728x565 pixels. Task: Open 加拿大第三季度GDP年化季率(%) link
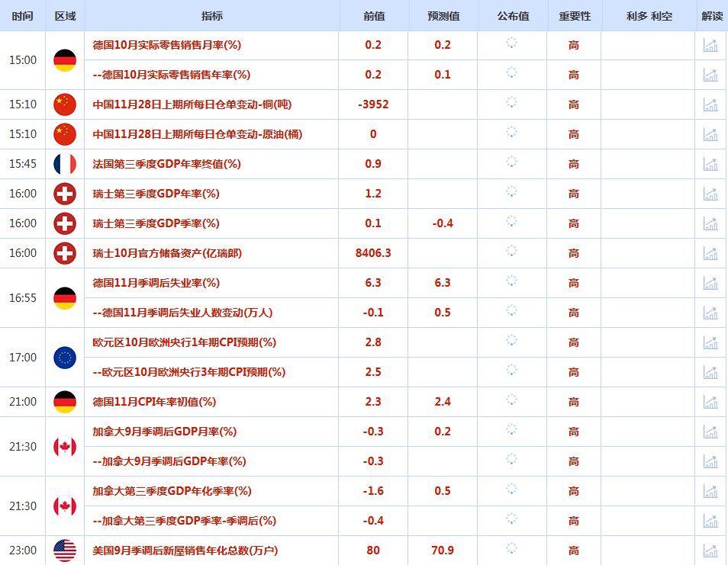(172, 491)
